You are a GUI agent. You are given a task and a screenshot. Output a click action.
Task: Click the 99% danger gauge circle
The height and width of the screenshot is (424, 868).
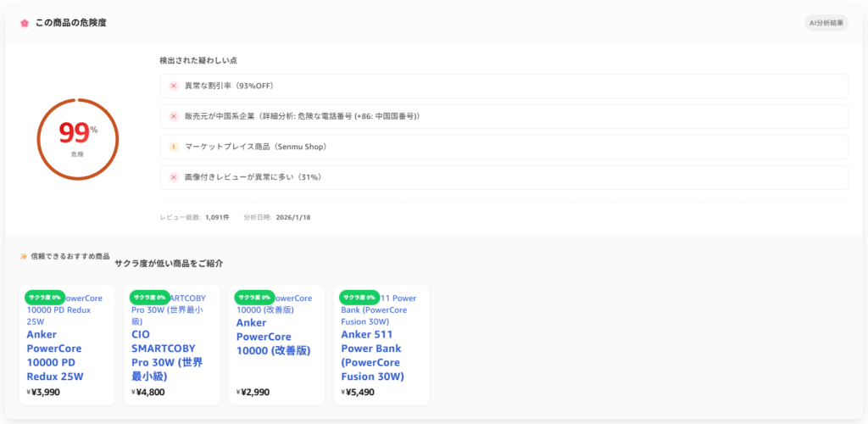78,138
